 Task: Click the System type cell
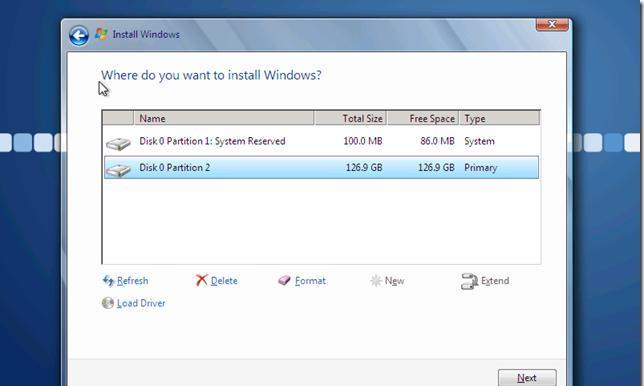(x=479, y=142)
